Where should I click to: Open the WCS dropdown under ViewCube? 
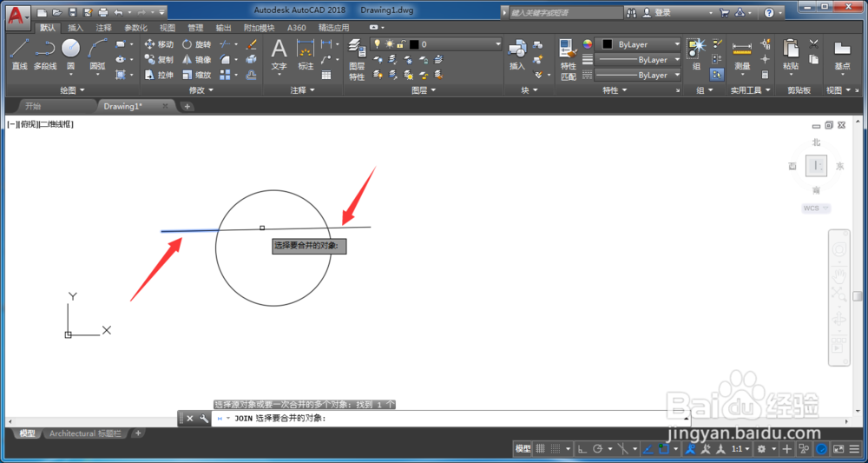(816, 208)
